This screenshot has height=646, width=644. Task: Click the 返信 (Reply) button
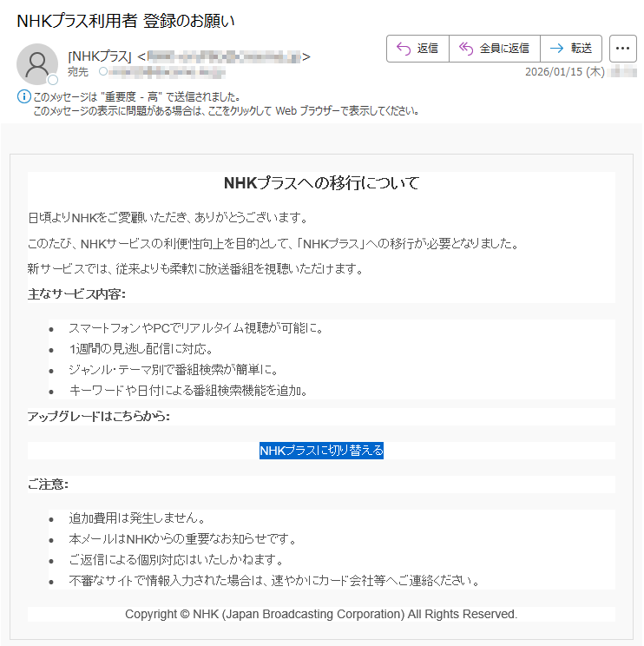click(417, 49)
